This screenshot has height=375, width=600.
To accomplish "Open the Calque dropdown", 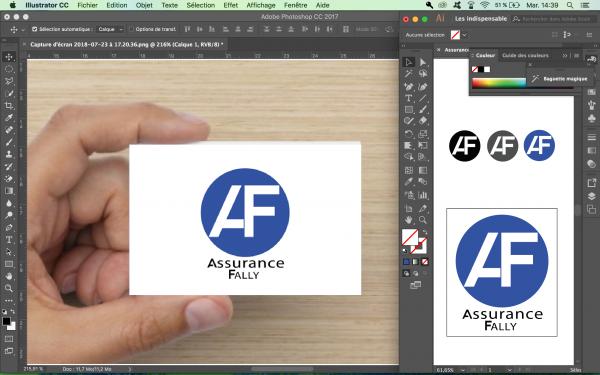I will (110, 29).
